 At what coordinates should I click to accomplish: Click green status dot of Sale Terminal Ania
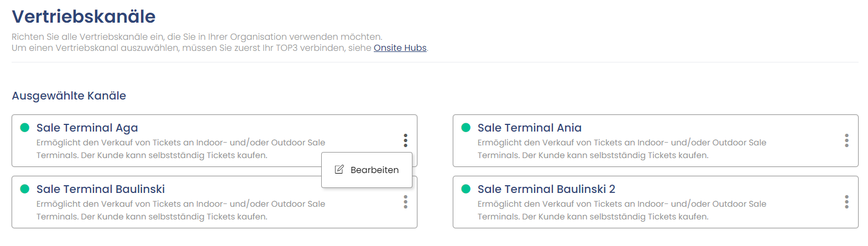(466, 128)
